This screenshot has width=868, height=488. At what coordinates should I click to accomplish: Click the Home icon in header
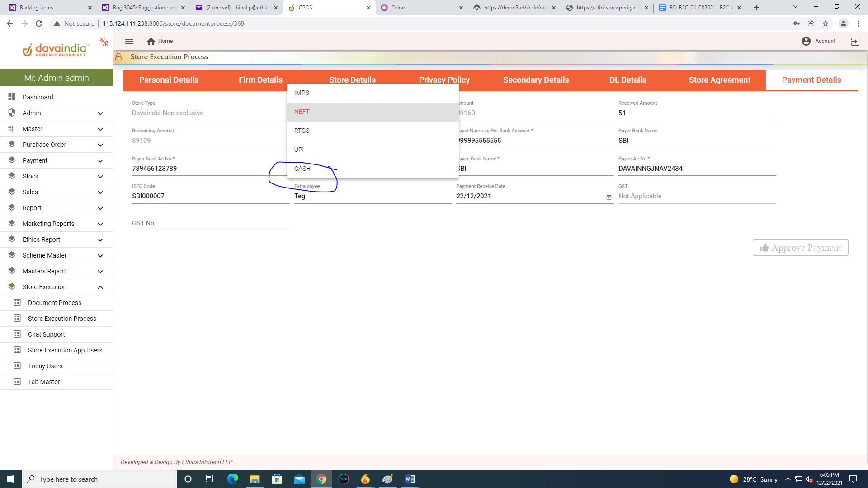pyautogui.click(x=151, y=41)
